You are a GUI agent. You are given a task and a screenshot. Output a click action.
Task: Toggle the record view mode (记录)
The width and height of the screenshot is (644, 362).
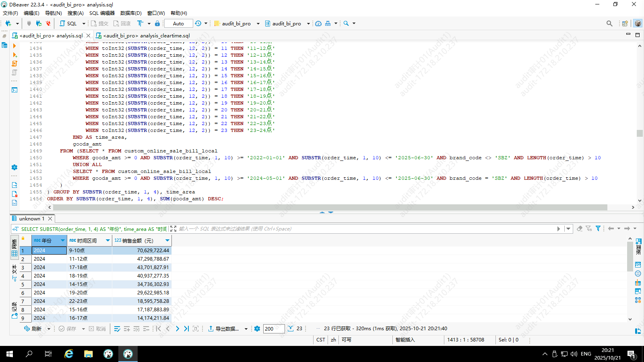tap(14, 311)
